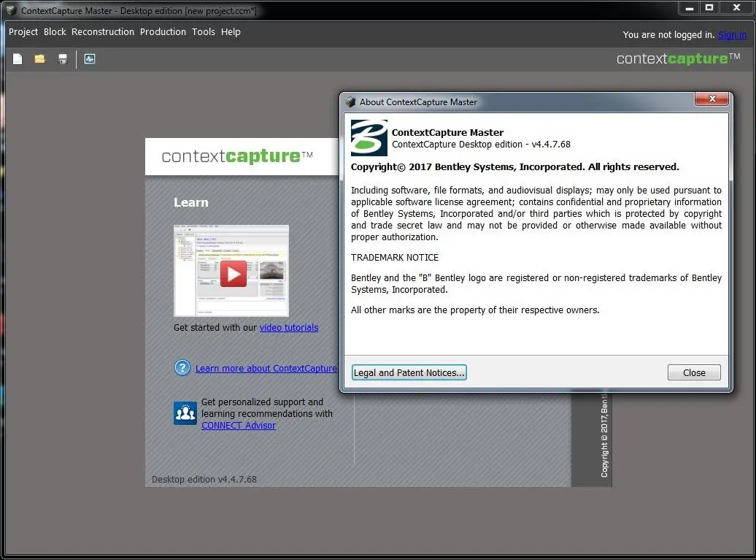Click the blue question mark help icon

coord(182,368)
